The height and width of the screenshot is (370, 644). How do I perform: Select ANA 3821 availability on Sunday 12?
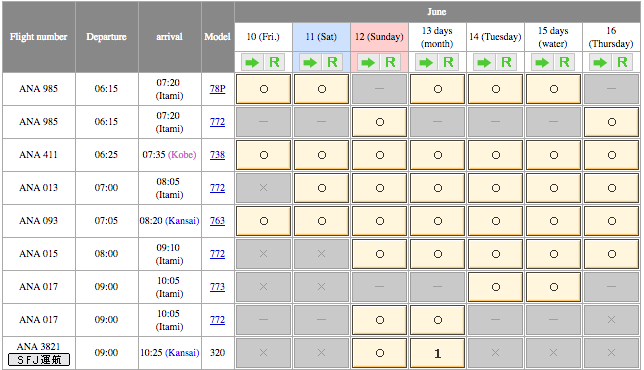coord(380,353)
